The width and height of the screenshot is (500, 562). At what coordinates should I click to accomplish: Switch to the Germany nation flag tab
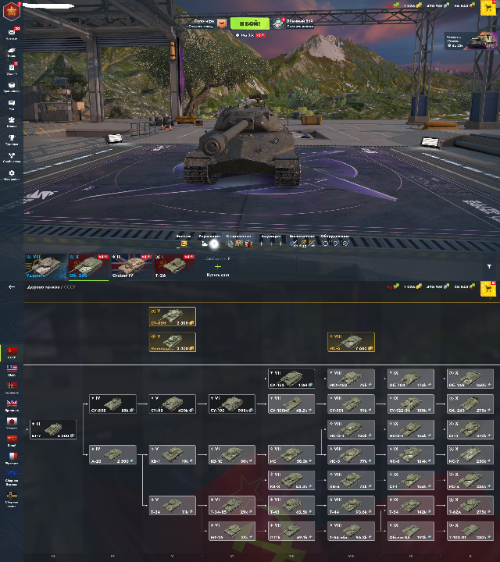(12, 388)
